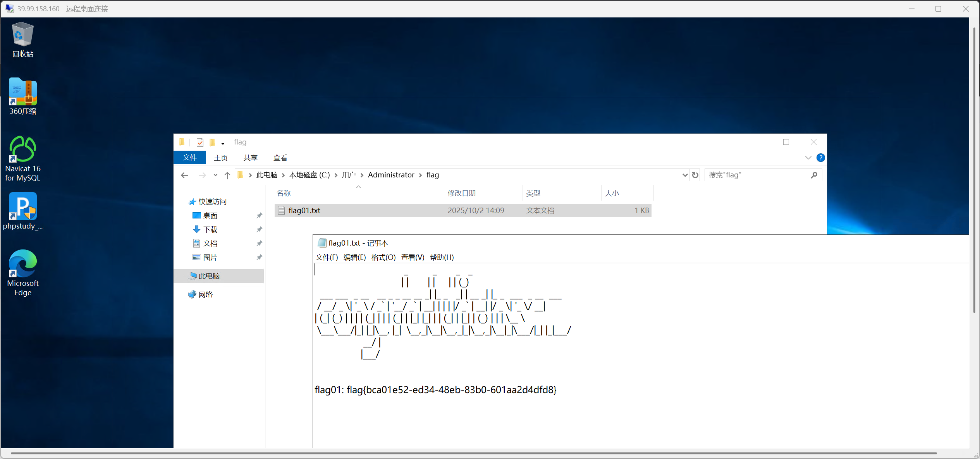Image resolution: width=980 pixels, height=459 pixels.
Task: Go up one folder level arrow
Action: (227, 175)
